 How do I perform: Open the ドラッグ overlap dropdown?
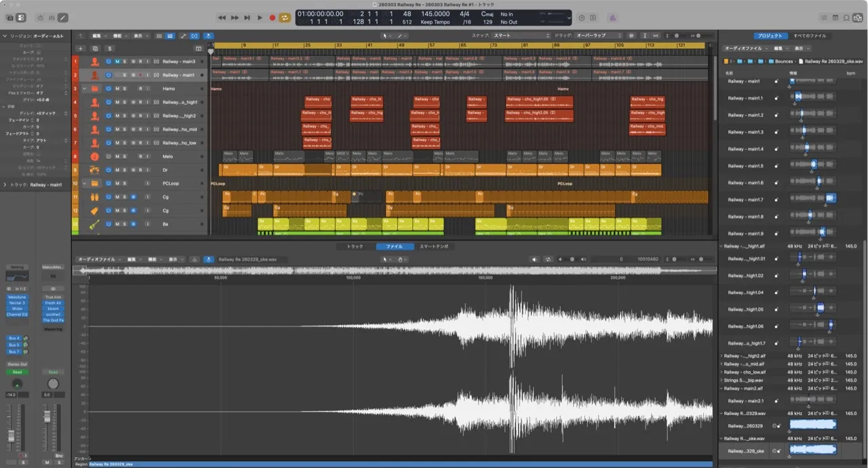pos(598,35)
